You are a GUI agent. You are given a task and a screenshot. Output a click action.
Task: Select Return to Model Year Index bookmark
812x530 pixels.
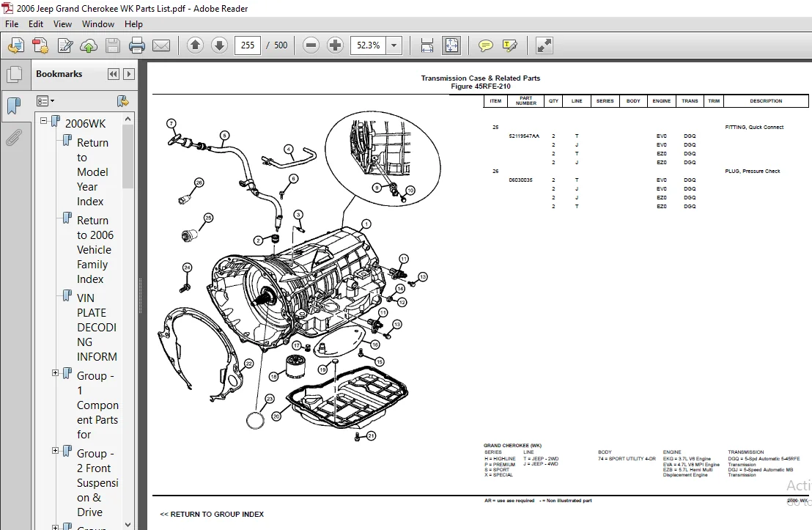click(92, 172)
